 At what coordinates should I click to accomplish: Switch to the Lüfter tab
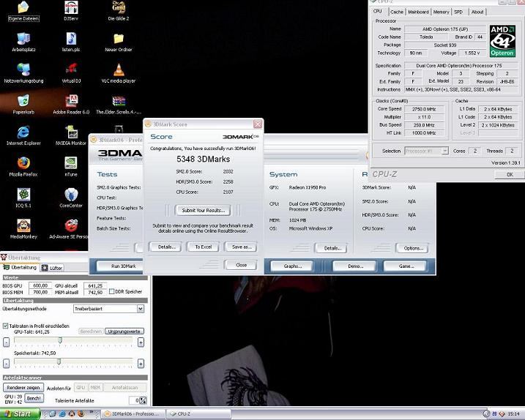click(52, 268)
